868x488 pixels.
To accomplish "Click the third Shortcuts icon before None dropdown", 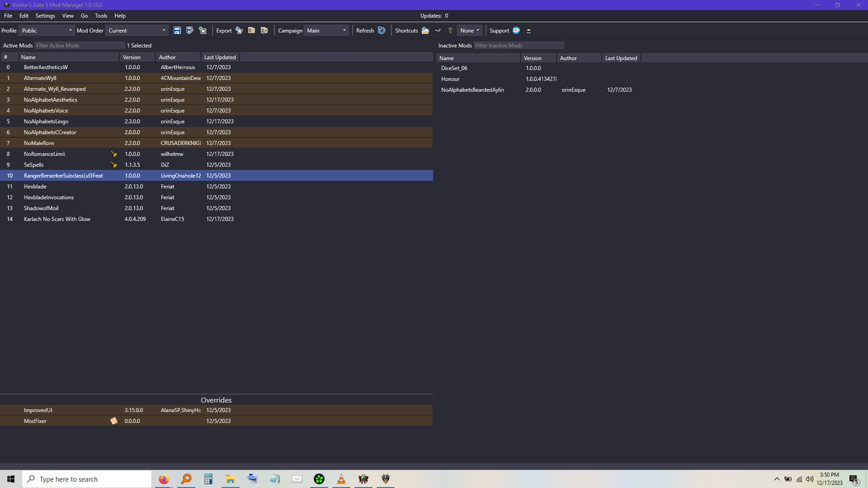I will 450,30.
